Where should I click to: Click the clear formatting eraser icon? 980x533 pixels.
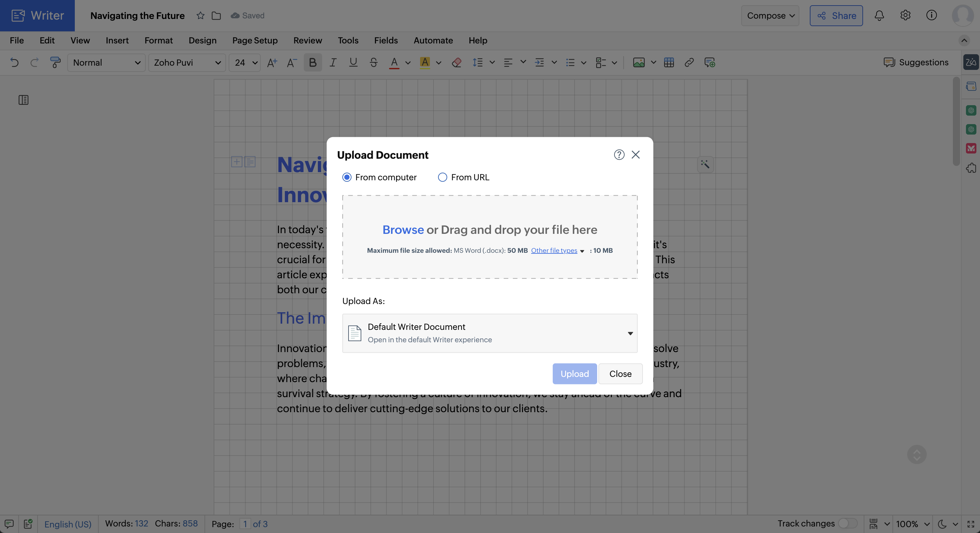point(457,62)
